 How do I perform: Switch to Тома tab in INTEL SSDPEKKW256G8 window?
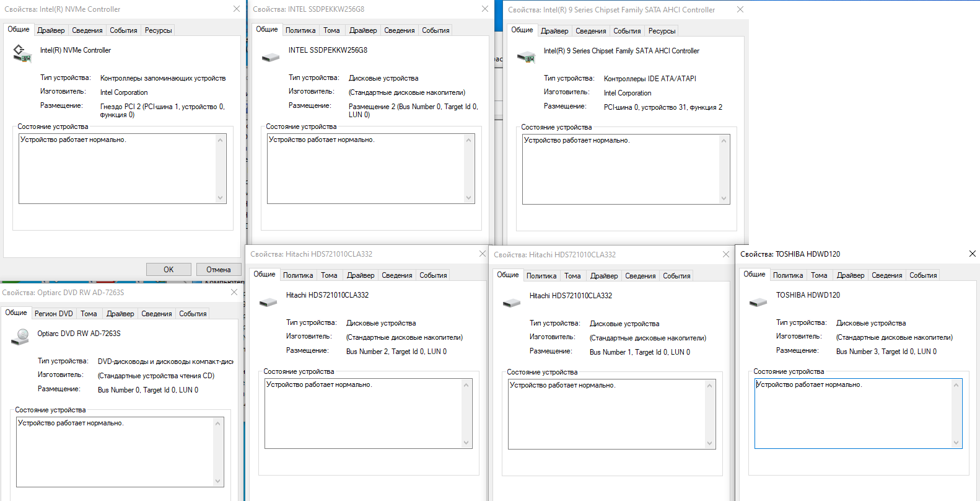coord(331,30)
